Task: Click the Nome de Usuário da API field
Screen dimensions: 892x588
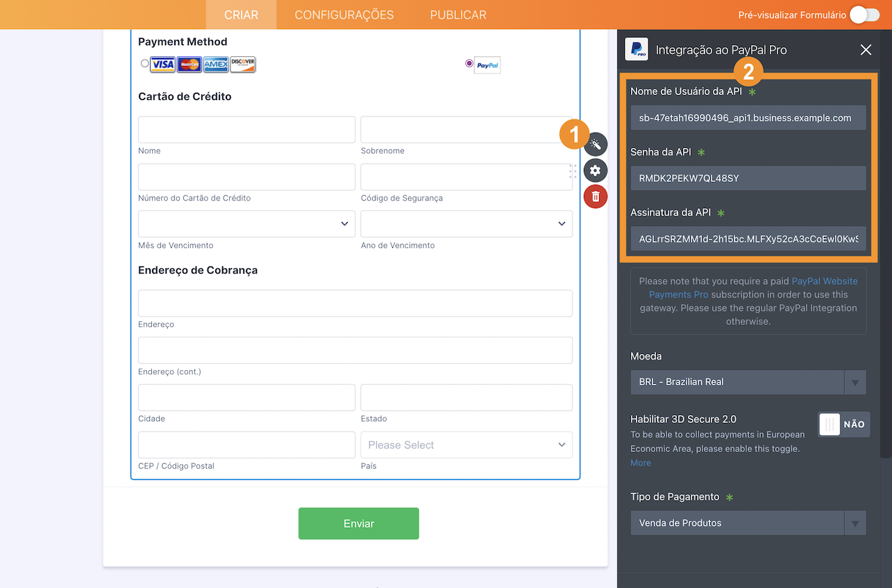Action: coord(748,117)
